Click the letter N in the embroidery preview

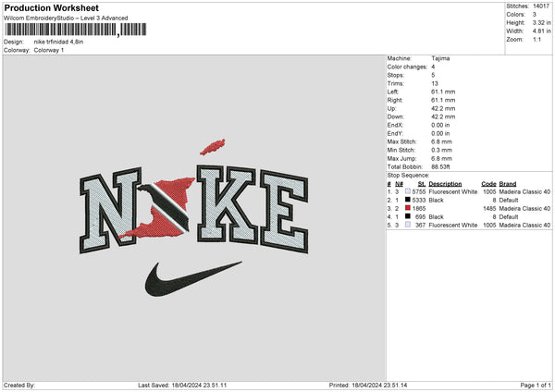pos(108,211)
